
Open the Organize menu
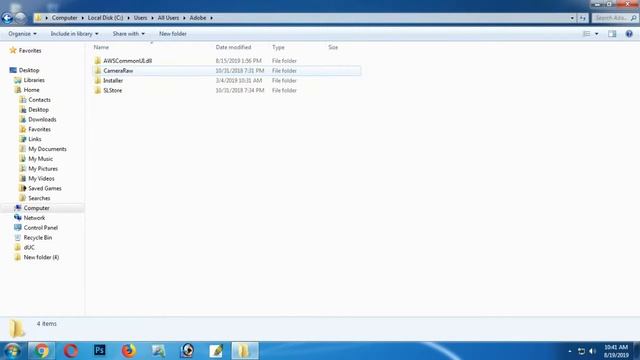[22, 34]
